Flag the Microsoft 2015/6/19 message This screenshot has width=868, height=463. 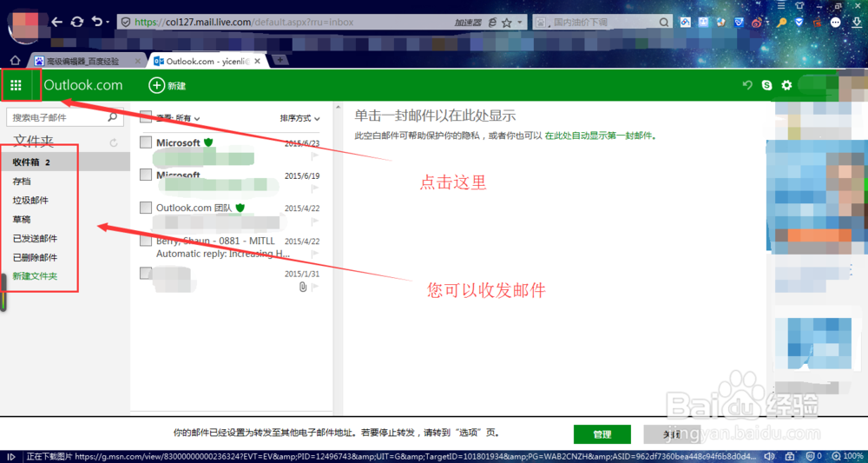316,189
